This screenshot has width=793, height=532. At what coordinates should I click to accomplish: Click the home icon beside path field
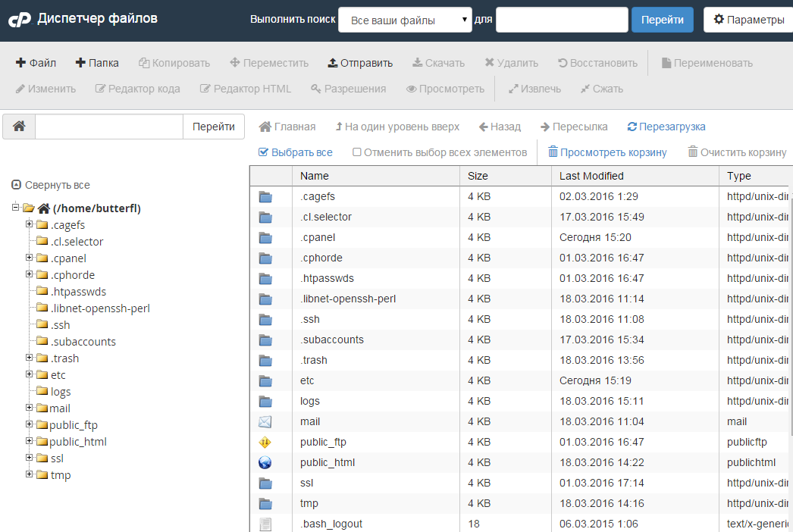coord(19,127)
